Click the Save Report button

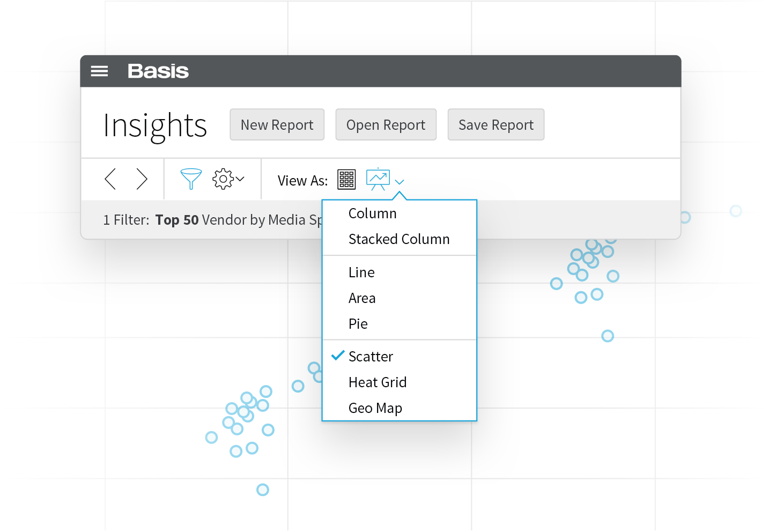[x=496, y=124]
